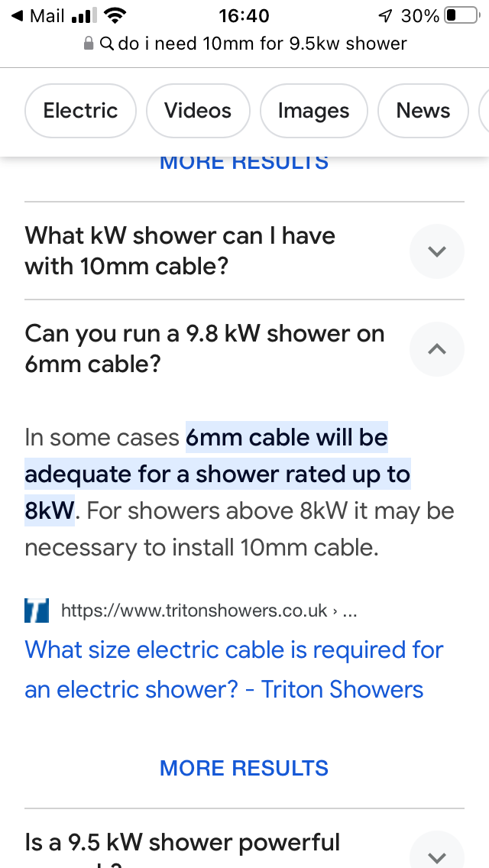489x868 pixels.
Task: Tap the Wi-Fi status icon
Action: tap(115, 16)
